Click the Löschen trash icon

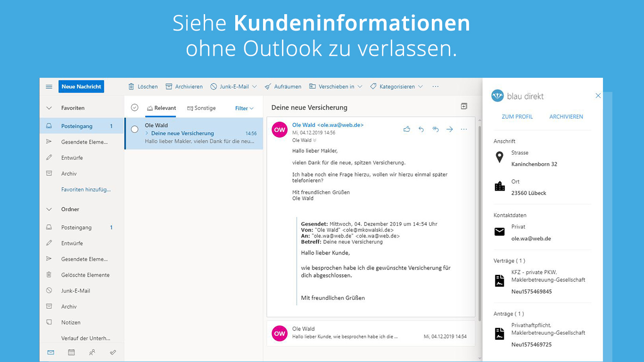click(x=132, y=87)
